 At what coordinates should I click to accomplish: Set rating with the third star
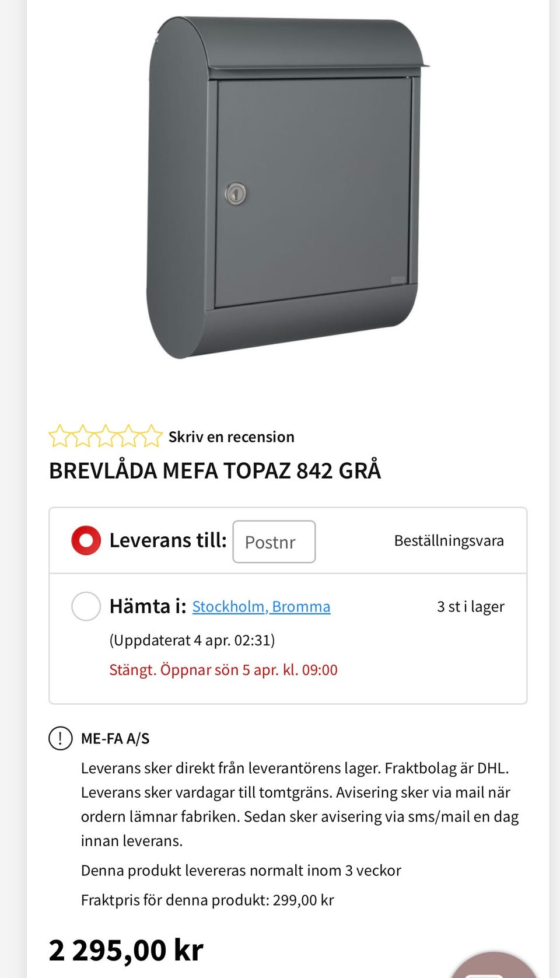tap(105, 436)
